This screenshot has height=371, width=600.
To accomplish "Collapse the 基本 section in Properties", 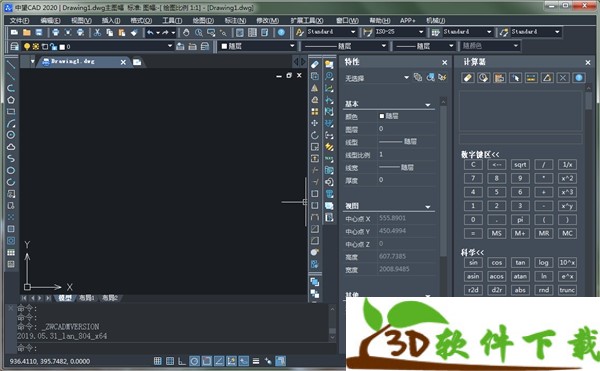I will point(428,104).
